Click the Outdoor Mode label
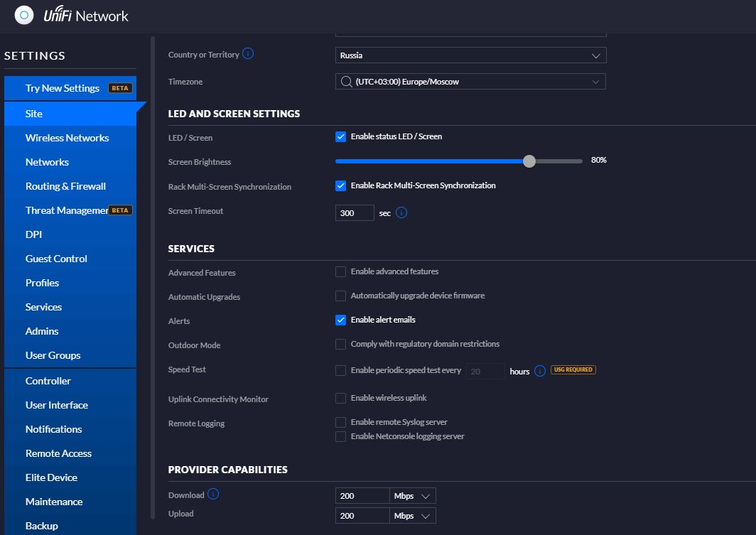 click(x=194, y=345)
